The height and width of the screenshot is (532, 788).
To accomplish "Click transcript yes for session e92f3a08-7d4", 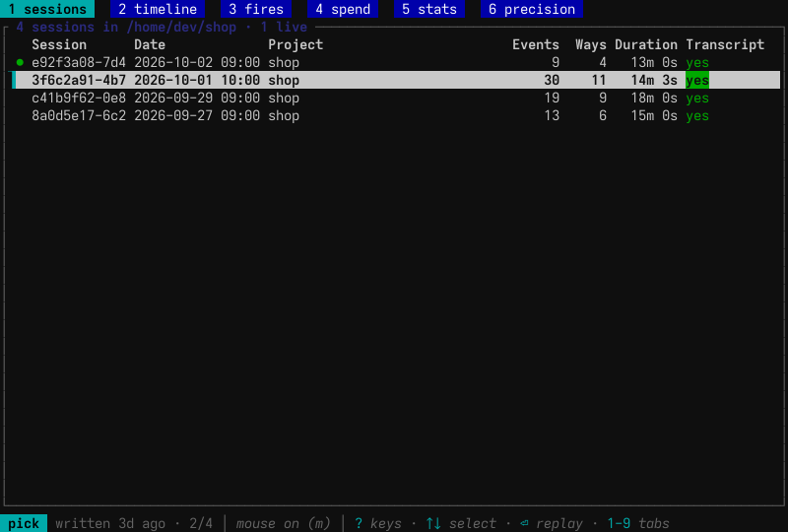I will coord(697,62).
